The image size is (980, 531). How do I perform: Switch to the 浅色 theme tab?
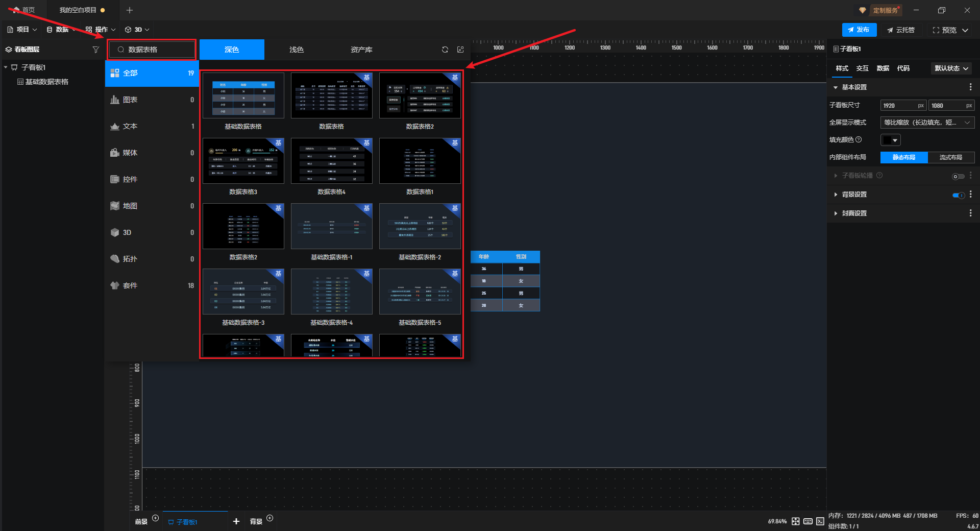pyautogui.click(x=297, y=50)
